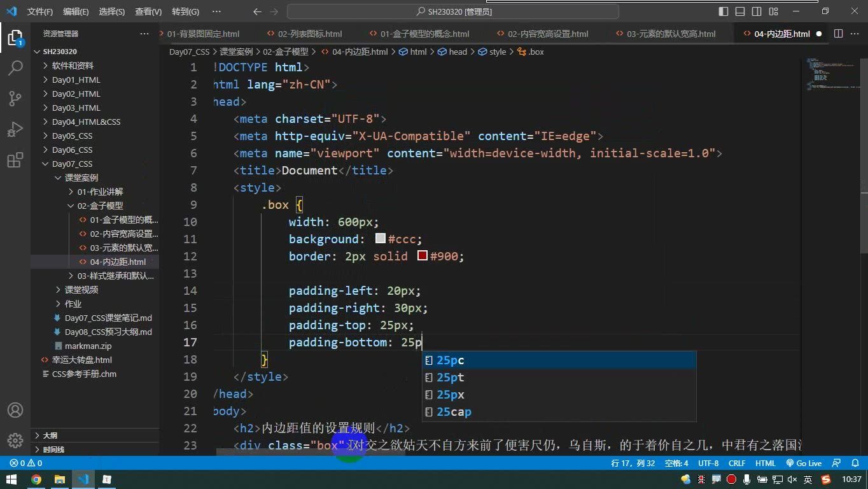Open the #ccc color swatch on line 11
The width and height of the screenshot is (868, 489).
tap(381, 239)
